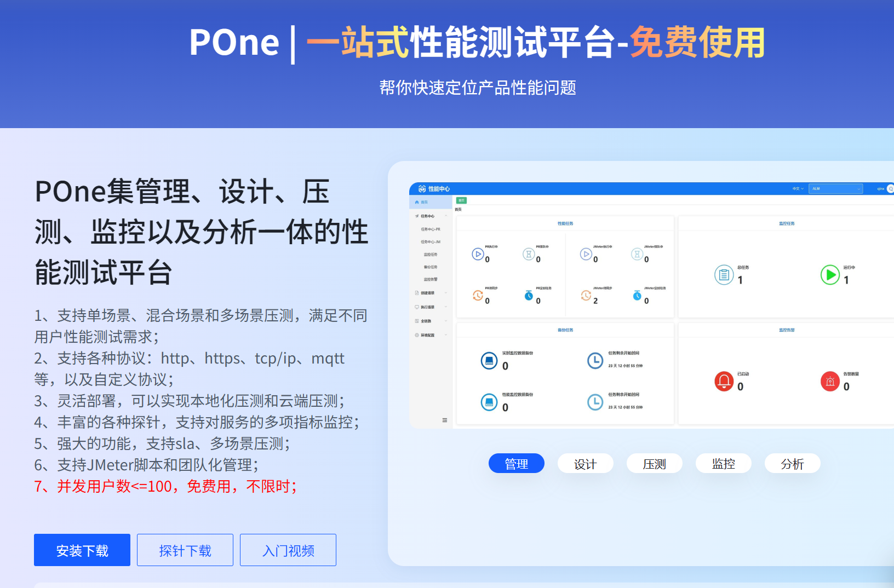Click the disk icon for 实时监控数据备份
This screenshot has height=588, width=894.
489,361
